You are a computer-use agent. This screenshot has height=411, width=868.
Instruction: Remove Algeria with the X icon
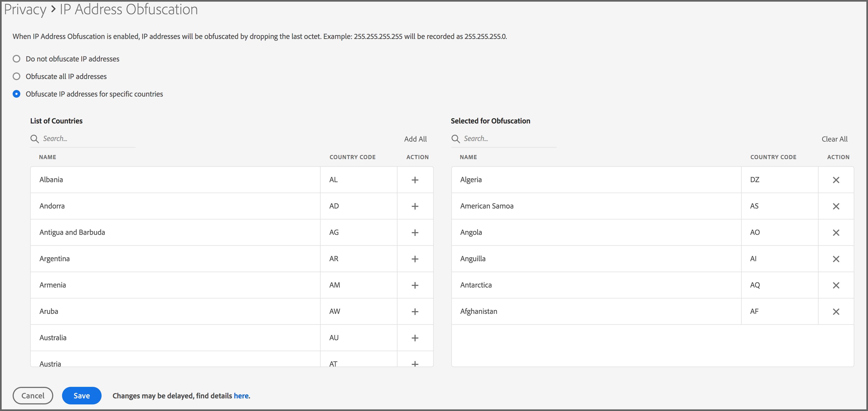(x=836, y=180)
